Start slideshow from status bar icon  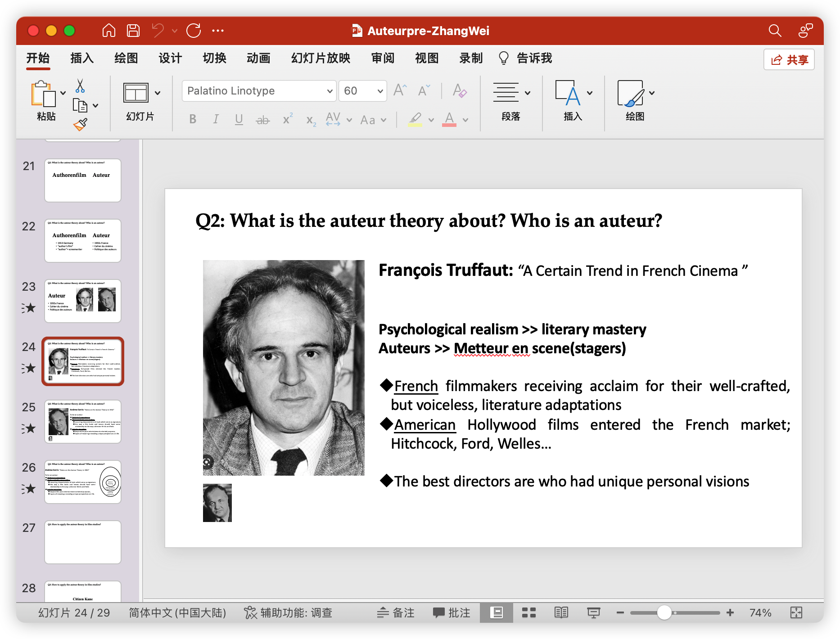[594, 612]
